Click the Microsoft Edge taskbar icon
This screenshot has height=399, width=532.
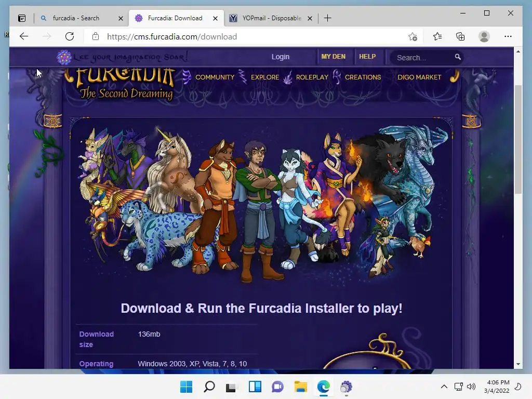point(323,387)
